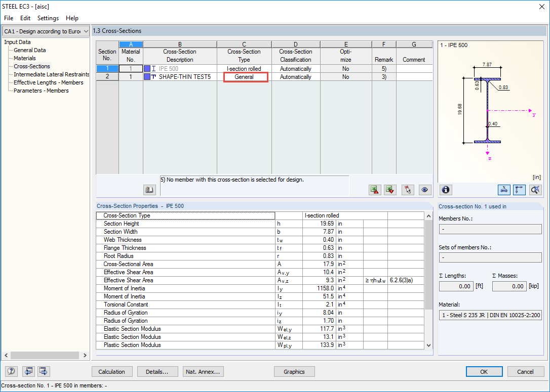Toggle the eye view mode icon
The image size is (550, 392).
tap(425, 190)
